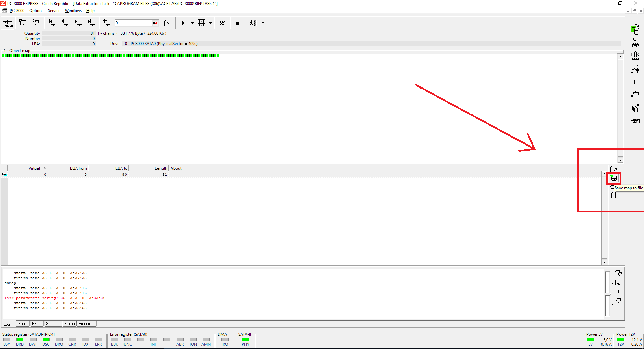The height and width of the screenshot is (349, 644).
Task: Click the zero ruler calibration icon
Action: tap(635, 56)
